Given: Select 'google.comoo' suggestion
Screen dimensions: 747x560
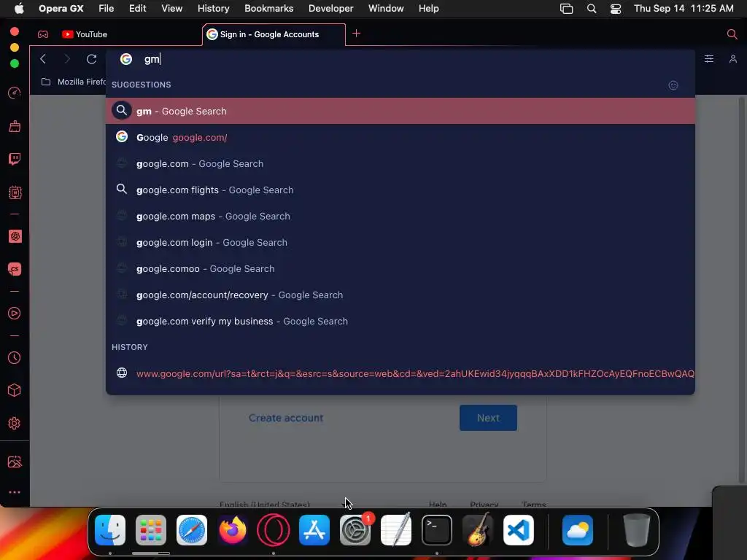Looking at the screenshot, I should coord(400,268).
